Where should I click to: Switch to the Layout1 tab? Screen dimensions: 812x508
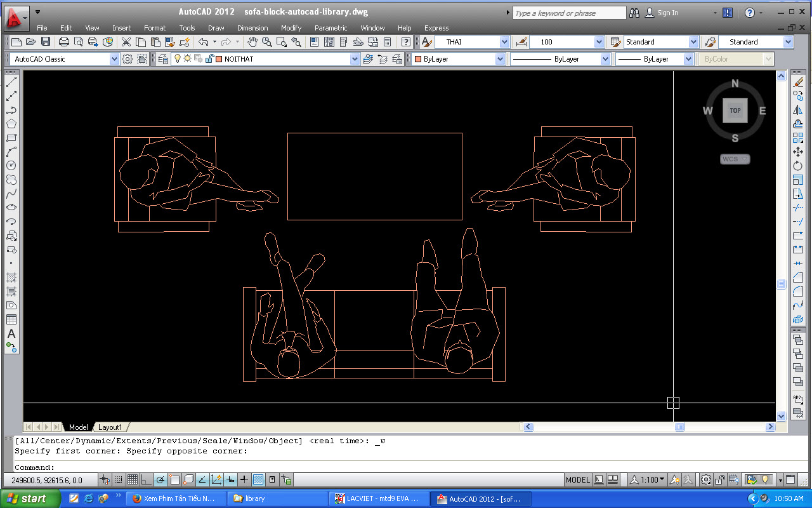(x=110, y=427)
